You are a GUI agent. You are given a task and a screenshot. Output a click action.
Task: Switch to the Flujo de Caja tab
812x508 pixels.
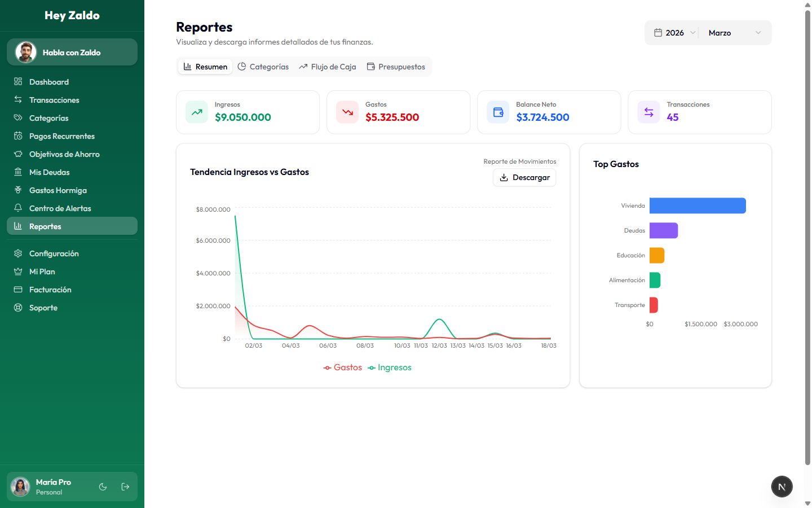tap(328, 67)
